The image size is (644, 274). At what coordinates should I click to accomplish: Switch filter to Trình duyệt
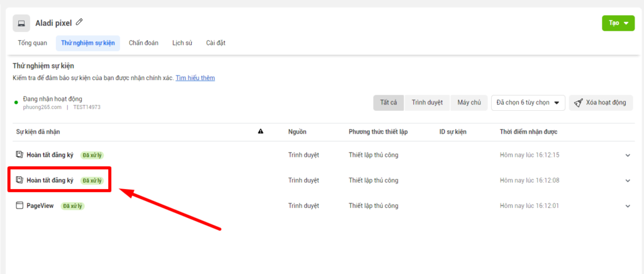pos(427,103)
